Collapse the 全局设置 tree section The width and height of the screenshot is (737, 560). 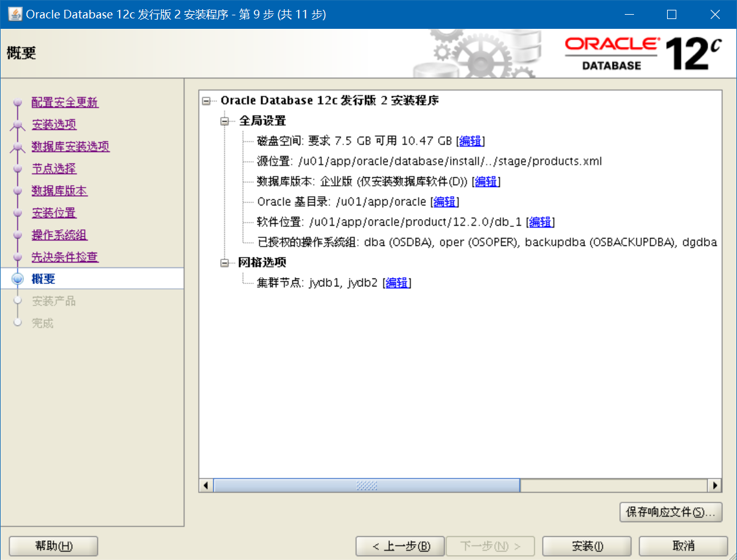[225, 121]
